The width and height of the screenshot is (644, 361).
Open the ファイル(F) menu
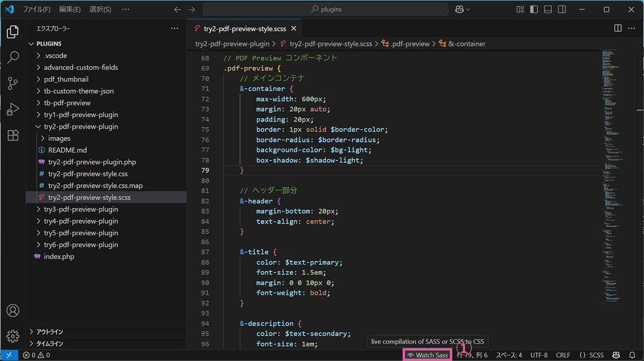pyautogui.click(x=37, y=9)
